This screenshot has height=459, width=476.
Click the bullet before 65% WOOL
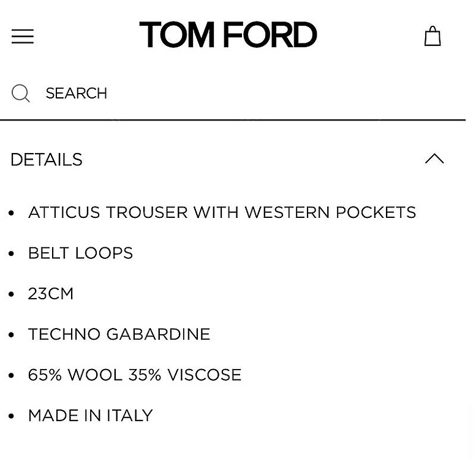coord(11,375)
